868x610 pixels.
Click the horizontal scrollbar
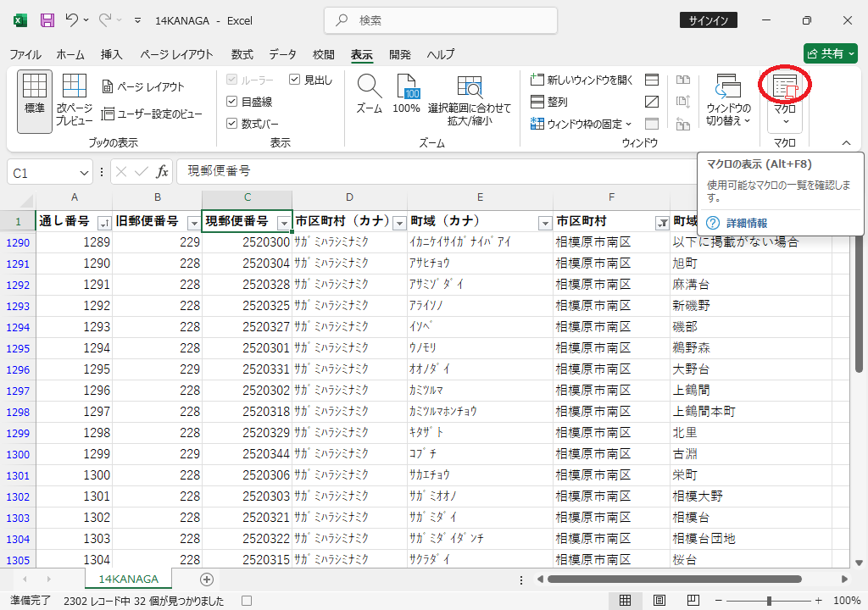675,579
